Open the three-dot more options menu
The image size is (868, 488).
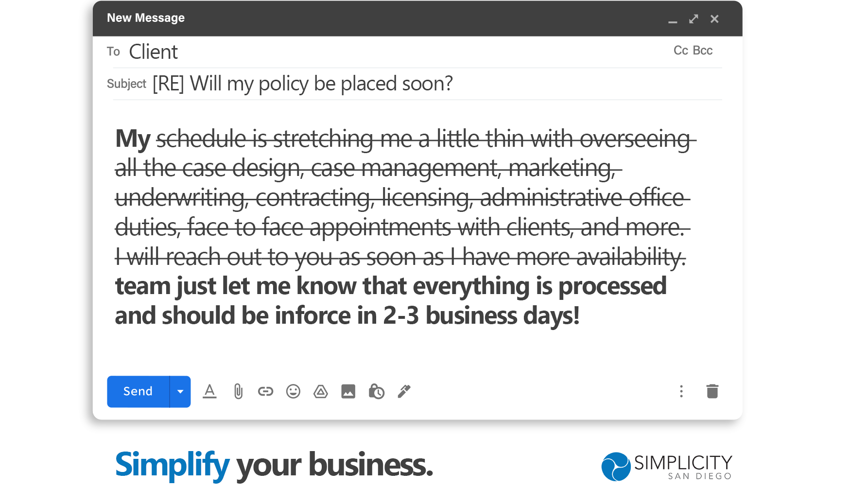pyautogui.click(x=681, y=391)
